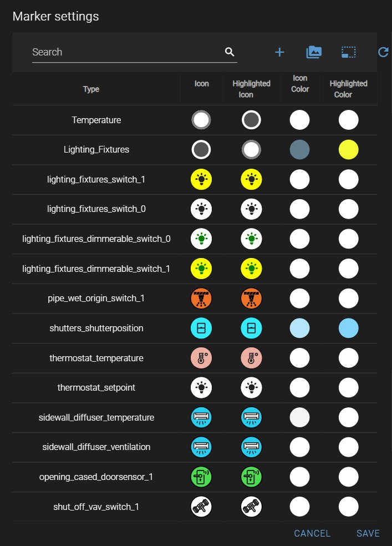392x546 pixels.
Task: Open the image gallery icon in toolbar
Action: [x=314, y=52]
